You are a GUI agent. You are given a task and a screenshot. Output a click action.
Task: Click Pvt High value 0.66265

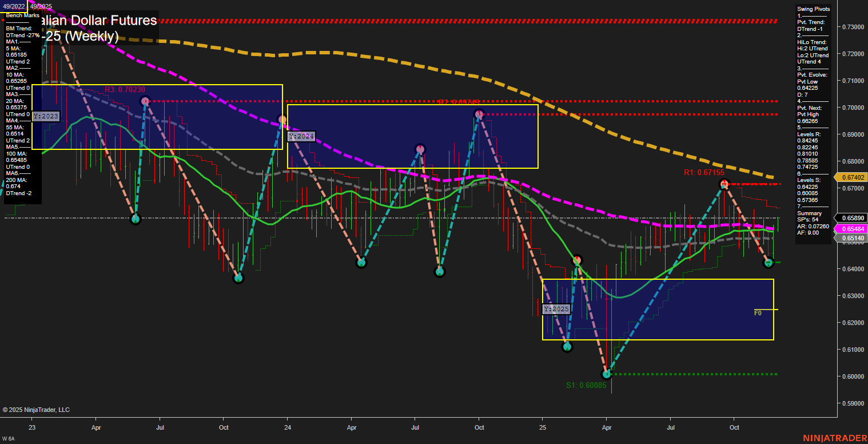tap(806, 122)
